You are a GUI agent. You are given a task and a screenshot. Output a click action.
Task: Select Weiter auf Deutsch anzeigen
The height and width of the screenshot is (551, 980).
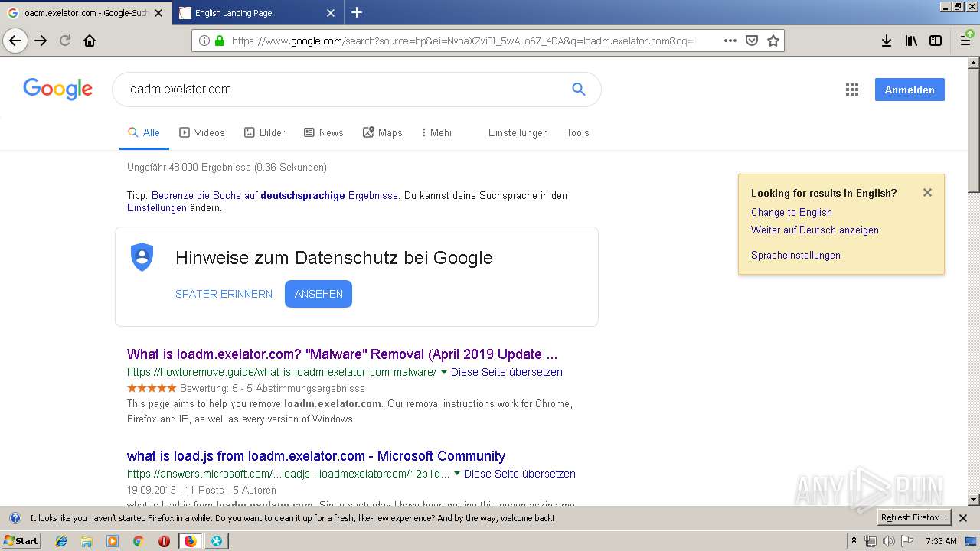[x=815, y=230]
